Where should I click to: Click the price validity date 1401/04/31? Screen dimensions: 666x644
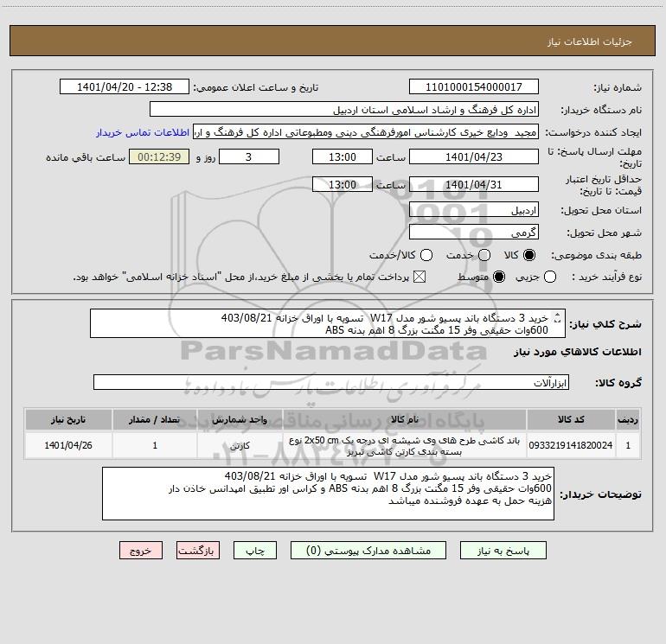tap(474, 184)
